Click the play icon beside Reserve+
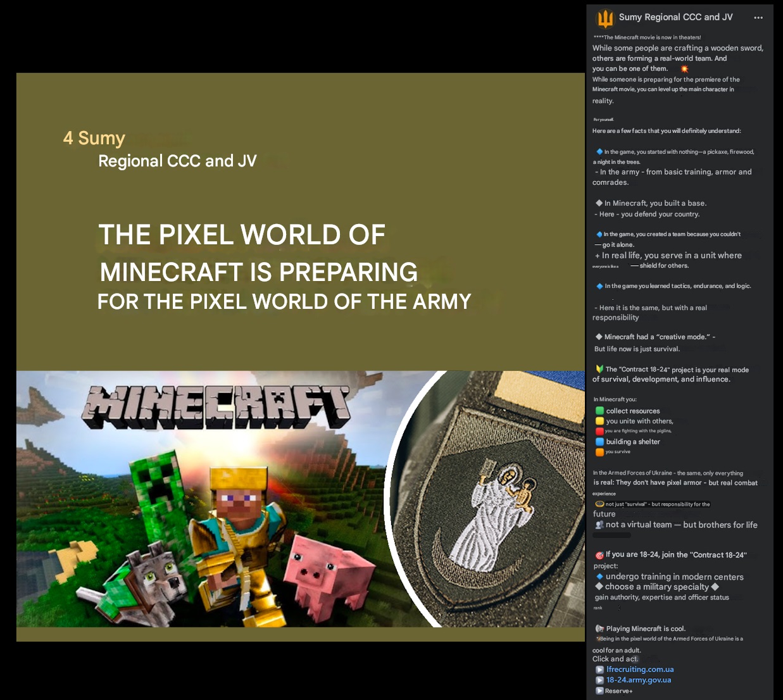This screenshot has height=700, width=783. point(599,691)
